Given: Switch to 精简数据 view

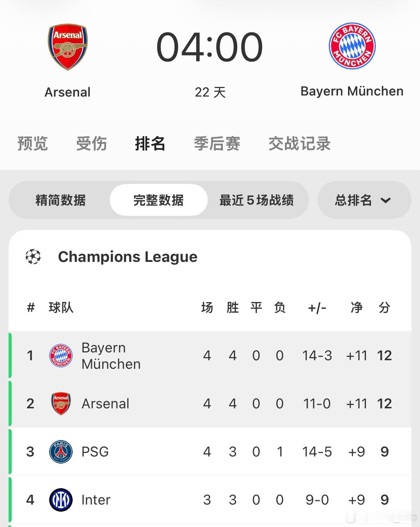Looking at the screenshot, I should click(61, 200).
